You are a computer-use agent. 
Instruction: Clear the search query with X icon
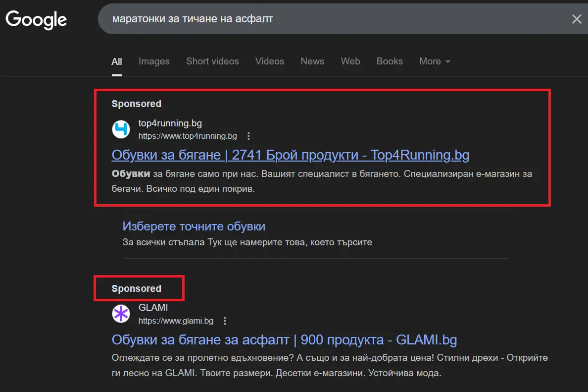coord(577,19)
